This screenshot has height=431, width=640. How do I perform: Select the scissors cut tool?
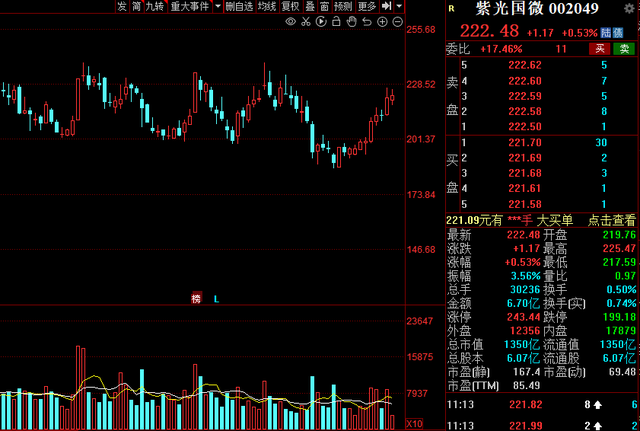coord(306,22)
